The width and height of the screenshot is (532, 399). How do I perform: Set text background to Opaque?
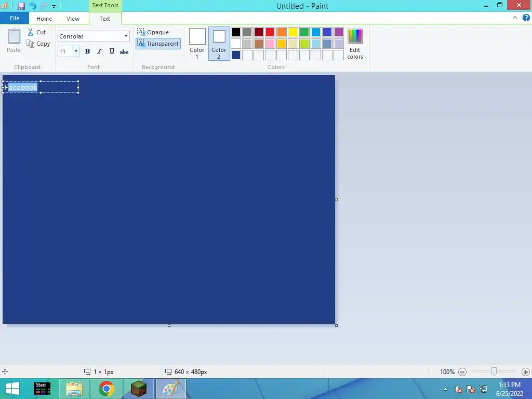click(x=153, y=32)
